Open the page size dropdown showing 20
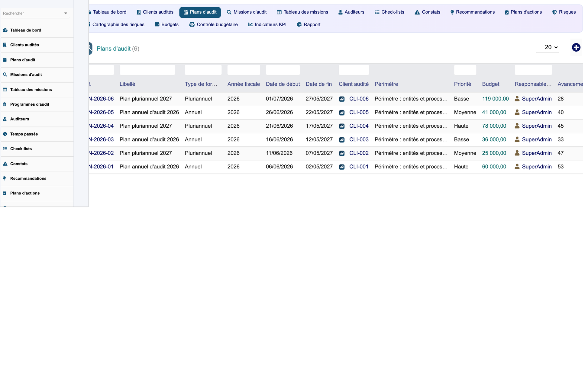The width and height of the screenshot is (588, 367). tap(551, 47)
